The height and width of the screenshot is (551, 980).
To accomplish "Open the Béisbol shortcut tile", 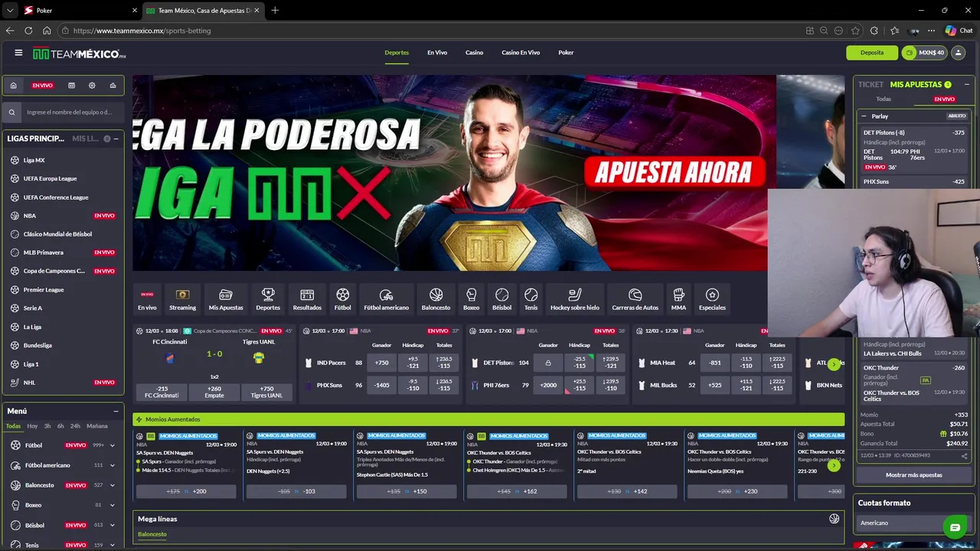I will (x=501, y=299).
